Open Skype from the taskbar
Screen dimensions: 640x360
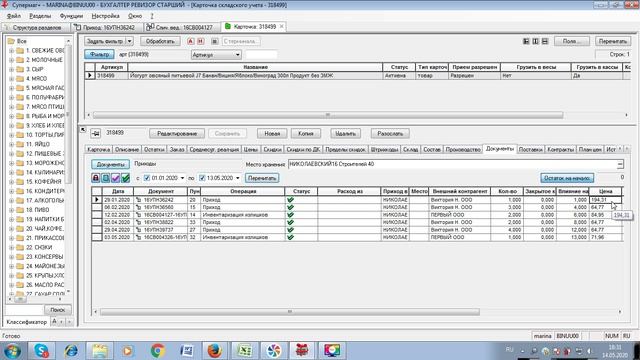click(x=41, y=351)
